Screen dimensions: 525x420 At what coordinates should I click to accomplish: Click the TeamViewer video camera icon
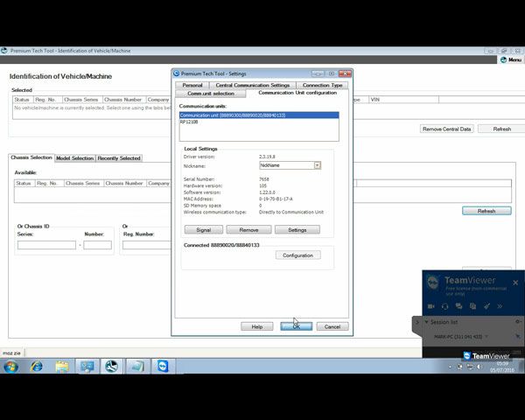click(431, 306)
